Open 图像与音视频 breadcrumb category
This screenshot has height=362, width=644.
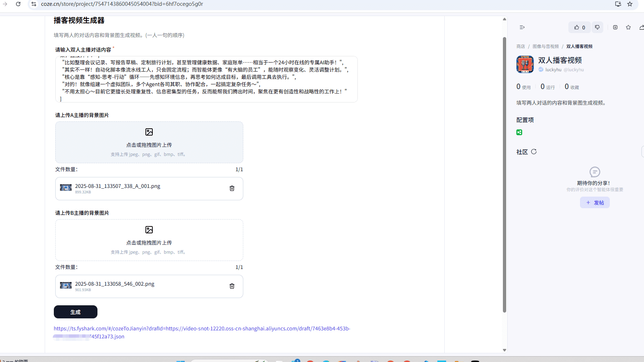point(545,47)
